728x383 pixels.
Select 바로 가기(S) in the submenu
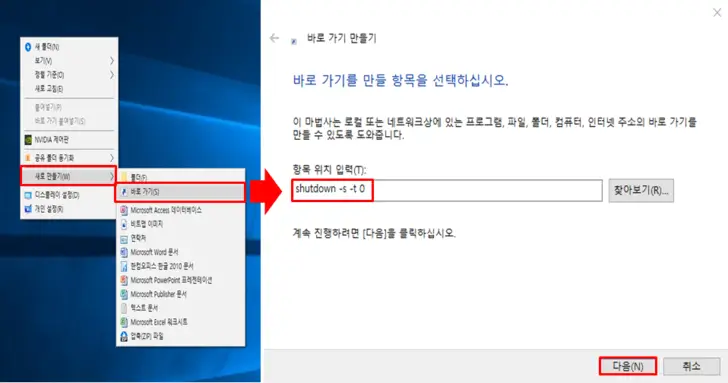point(181,192)
